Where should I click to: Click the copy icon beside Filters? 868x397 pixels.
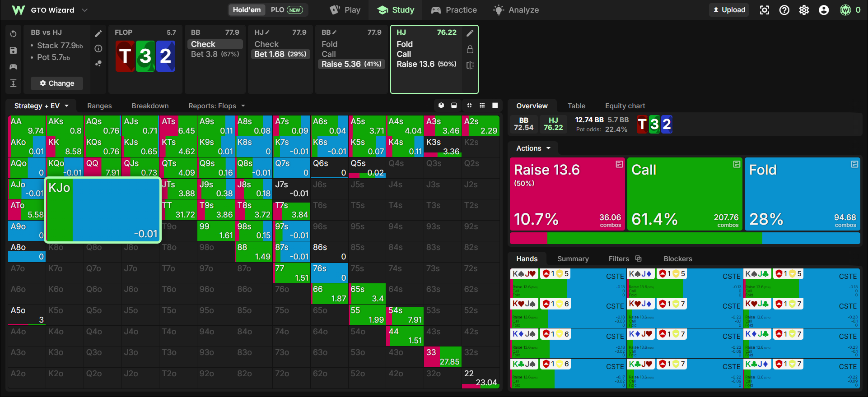tap(638, 259)
